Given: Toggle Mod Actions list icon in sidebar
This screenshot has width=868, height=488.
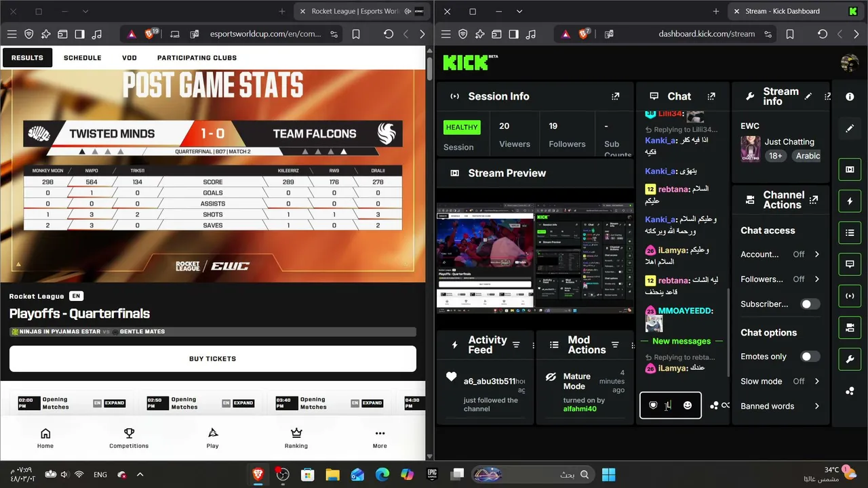Looking at the screenshot, I should tap(850, 233).
